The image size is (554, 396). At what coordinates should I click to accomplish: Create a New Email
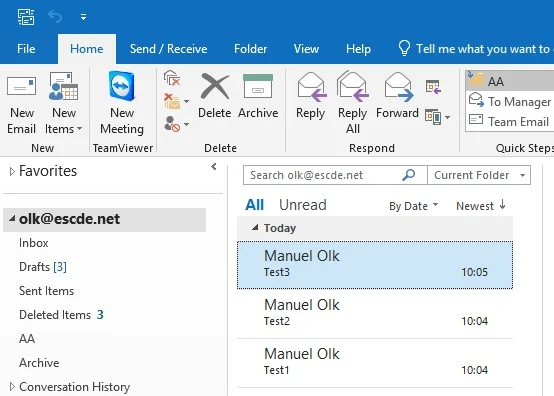[22, 103]
